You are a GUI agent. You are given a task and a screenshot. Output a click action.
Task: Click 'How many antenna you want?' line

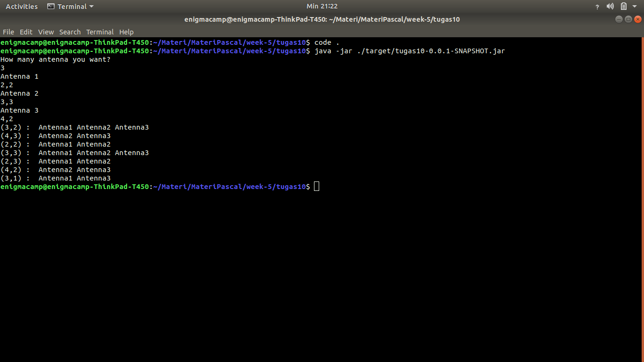click(56, 59)
